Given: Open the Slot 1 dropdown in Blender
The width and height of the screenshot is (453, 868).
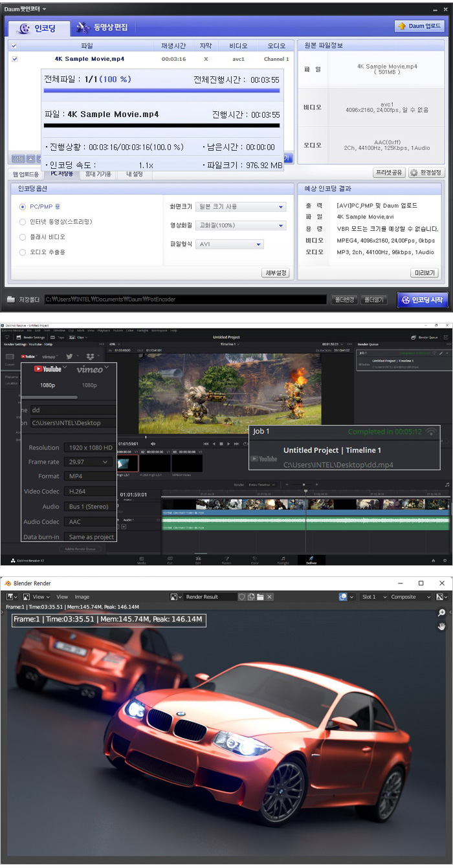Looking at the screenshot, I should pyautogui.click(x=375, y=597).
